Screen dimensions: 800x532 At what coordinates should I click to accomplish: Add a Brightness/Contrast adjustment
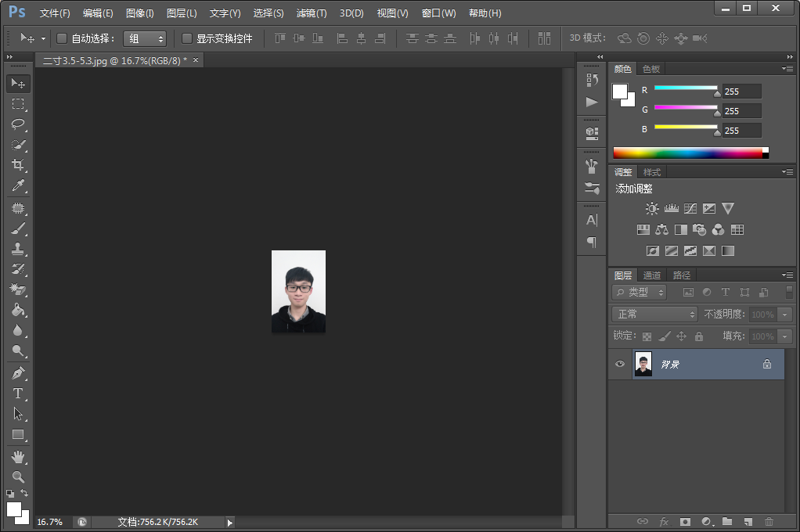[652, 208]
